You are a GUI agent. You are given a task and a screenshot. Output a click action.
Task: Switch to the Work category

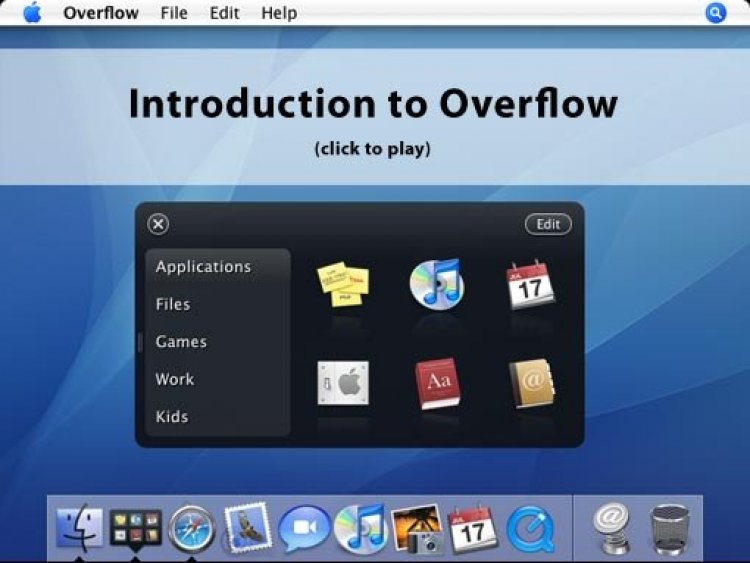coord(218,379)
